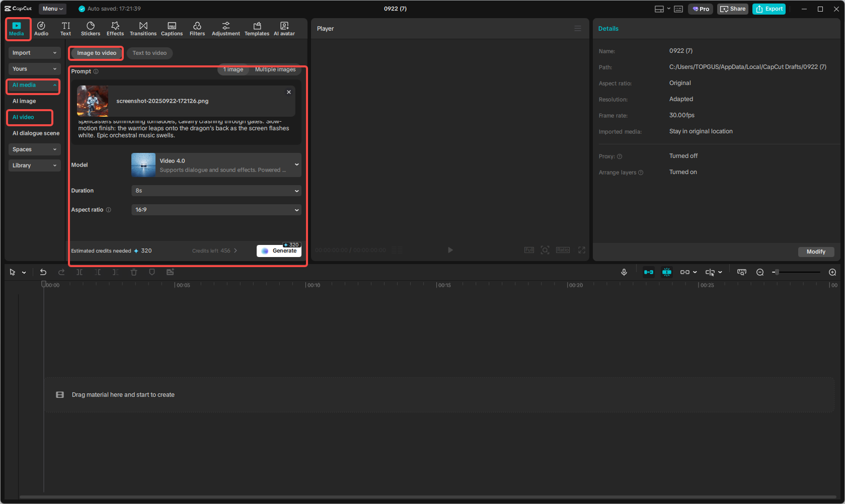Open the Menu dropdown

click(x=53, y=9)
